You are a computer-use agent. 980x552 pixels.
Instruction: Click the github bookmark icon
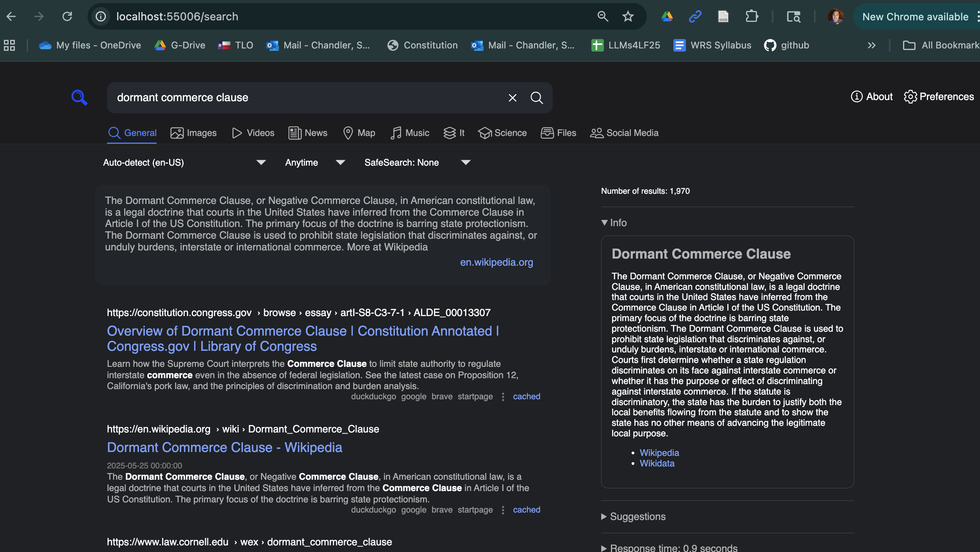(770, 45)
